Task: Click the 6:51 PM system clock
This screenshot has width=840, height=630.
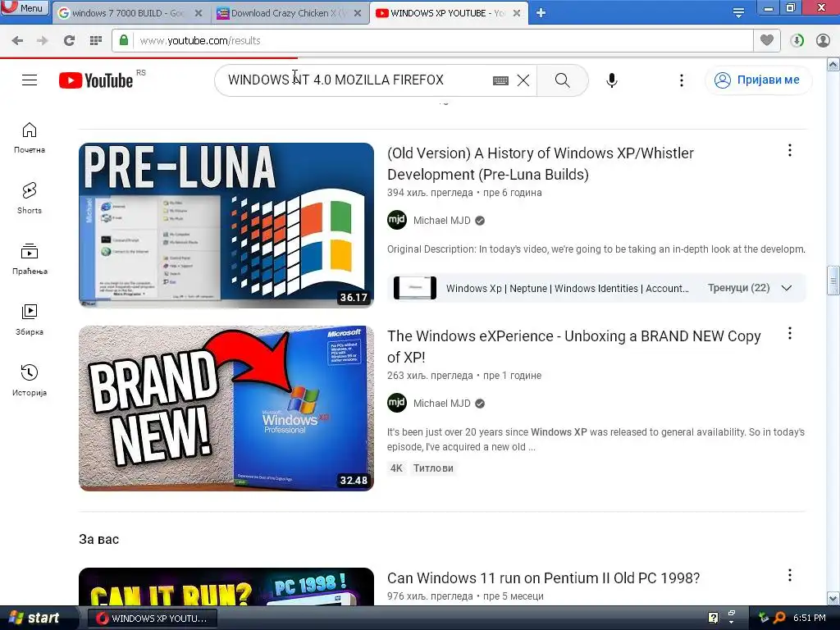Action: click(809, 618)
